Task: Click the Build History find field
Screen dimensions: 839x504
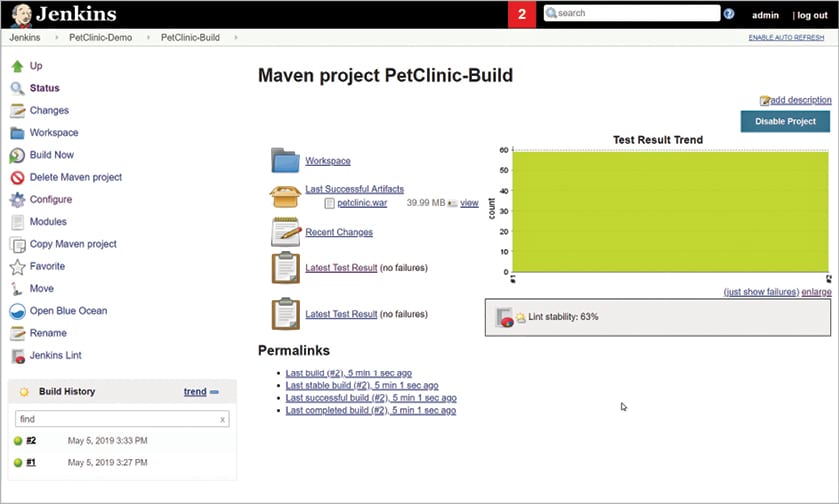Action: pyautogui.click(x=122, y=419)
